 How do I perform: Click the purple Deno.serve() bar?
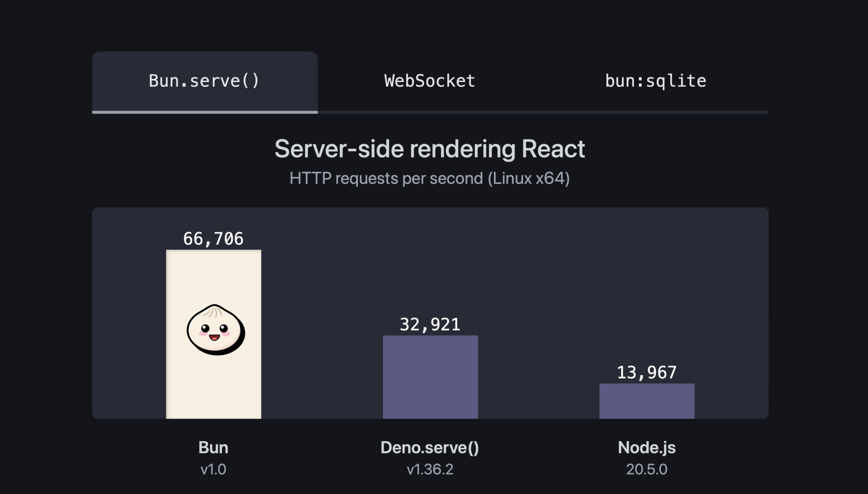pyautogui.click(x=430, y=377)
